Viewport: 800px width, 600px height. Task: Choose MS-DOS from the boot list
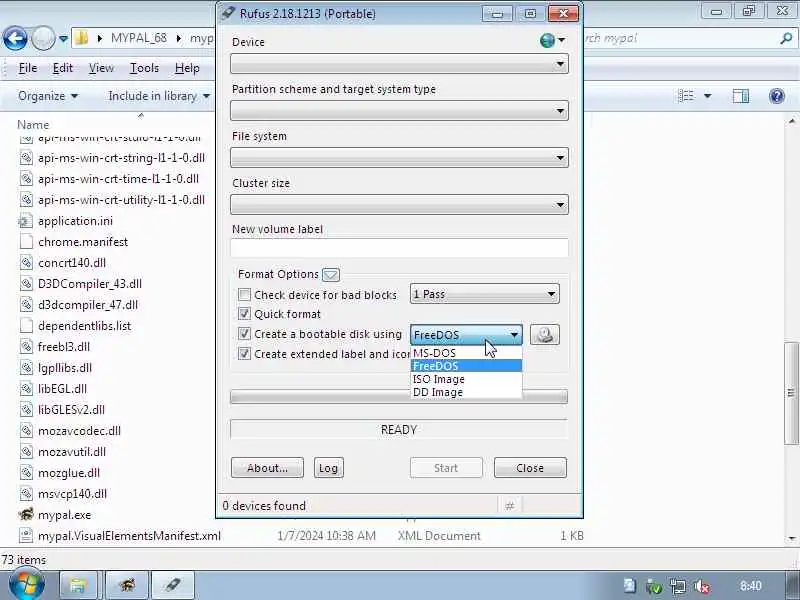[466, 353]
